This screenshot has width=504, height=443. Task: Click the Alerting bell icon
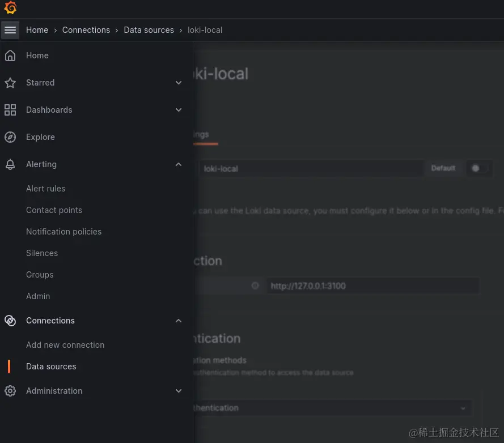pos(10,164)
